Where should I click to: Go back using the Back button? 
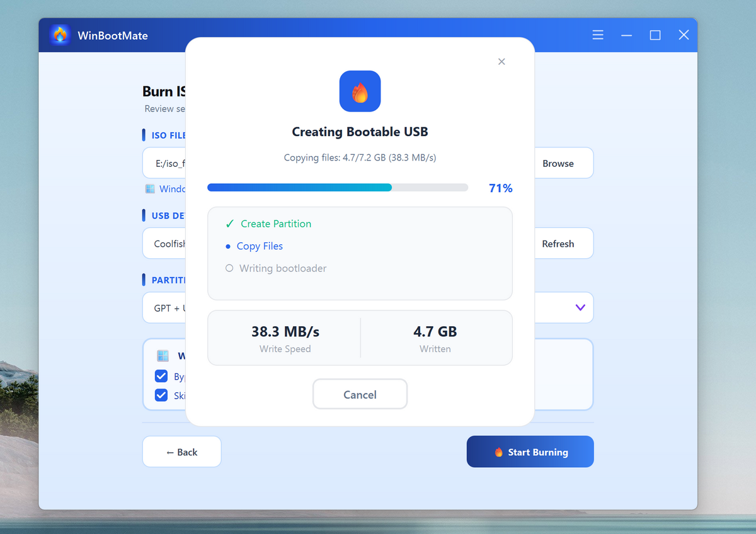[x=181, y=452]
